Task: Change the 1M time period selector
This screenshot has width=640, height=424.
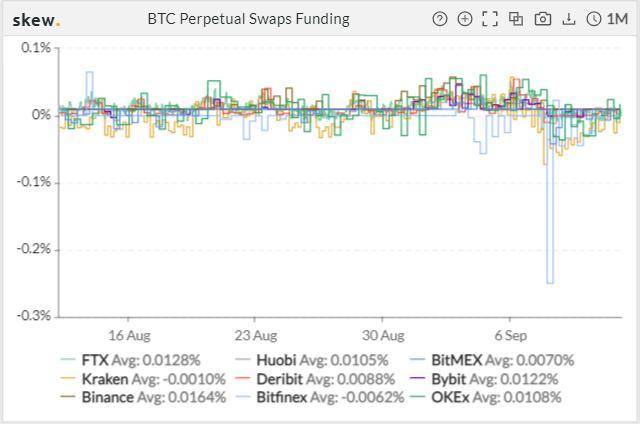Action: point(617,19)
